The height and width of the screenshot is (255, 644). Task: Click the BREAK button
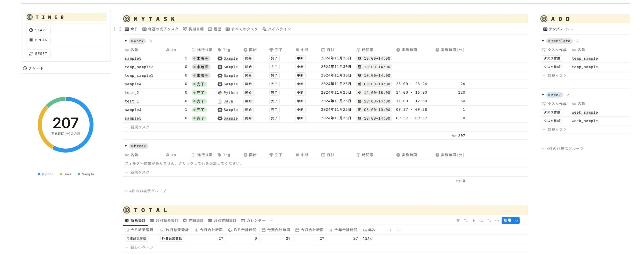pos(38,40)
